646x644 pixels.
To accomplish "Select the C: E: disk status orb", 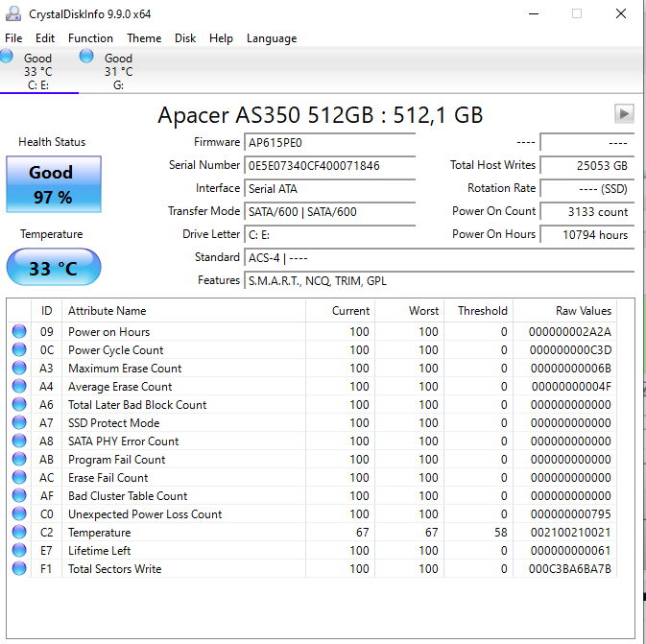I will click(6, 56).
